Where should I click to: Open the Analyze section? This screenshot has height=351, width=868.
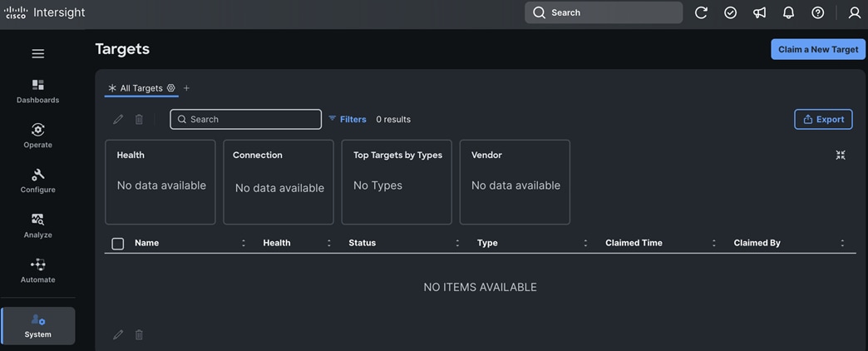[x=37, y=226]
